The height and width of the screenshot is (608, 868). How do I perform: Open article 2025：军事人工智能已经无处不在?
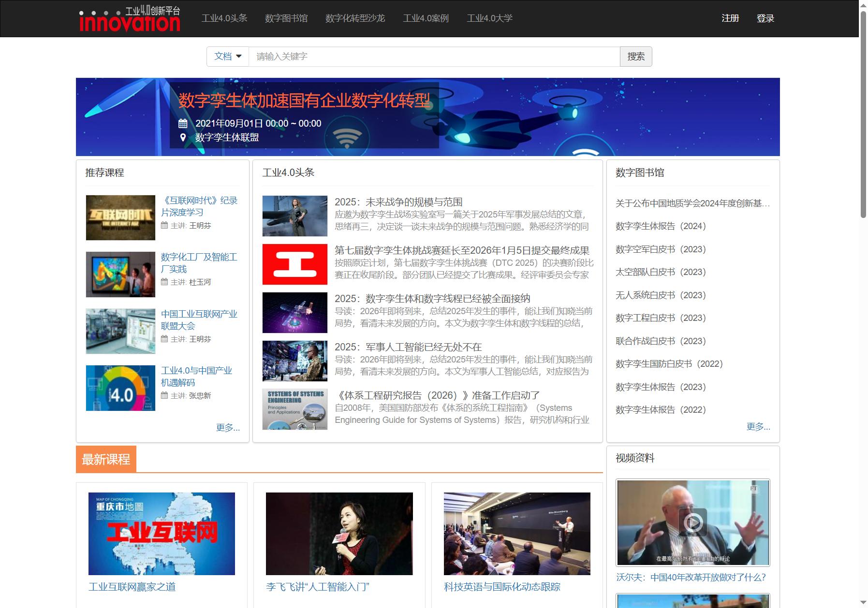pyautogui.click(x=408, y=347)
